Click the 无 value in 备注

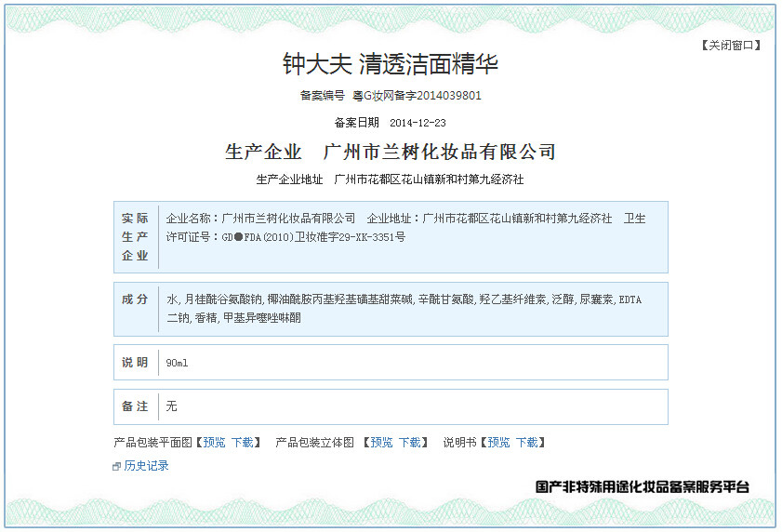(x=172, y=406)
